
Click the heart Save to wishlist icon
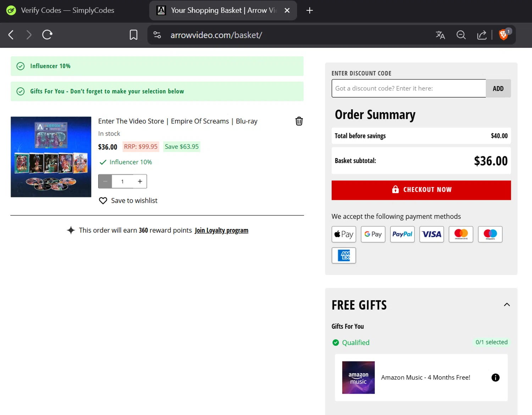coord(103,201)
